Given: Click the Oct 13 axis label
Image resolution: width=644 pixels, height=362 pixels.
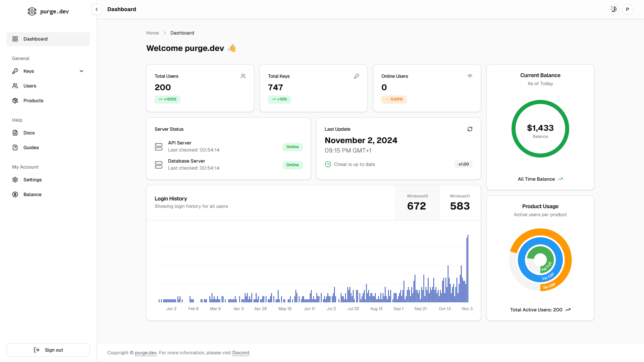Looking at the screenshot, I should [x=445, y=309].
